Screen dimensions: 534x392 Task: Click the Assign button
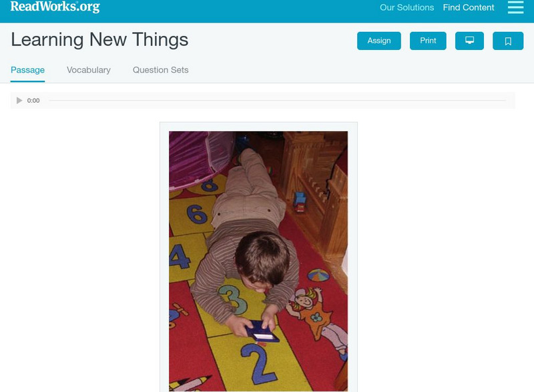pos(378,41)
